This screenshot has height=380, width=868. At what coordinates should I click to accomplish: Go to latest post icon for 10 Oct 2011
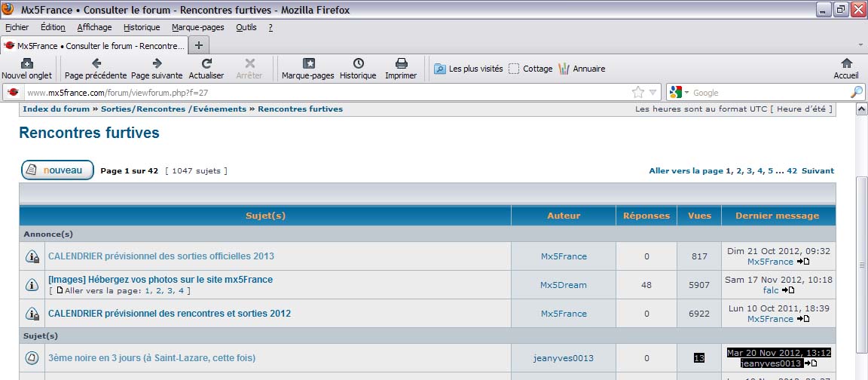pos(802,319)
